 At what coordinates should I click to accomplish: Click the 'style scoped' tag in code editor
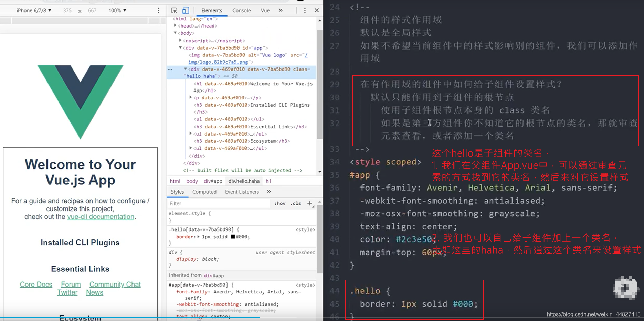tap(386, 162)
